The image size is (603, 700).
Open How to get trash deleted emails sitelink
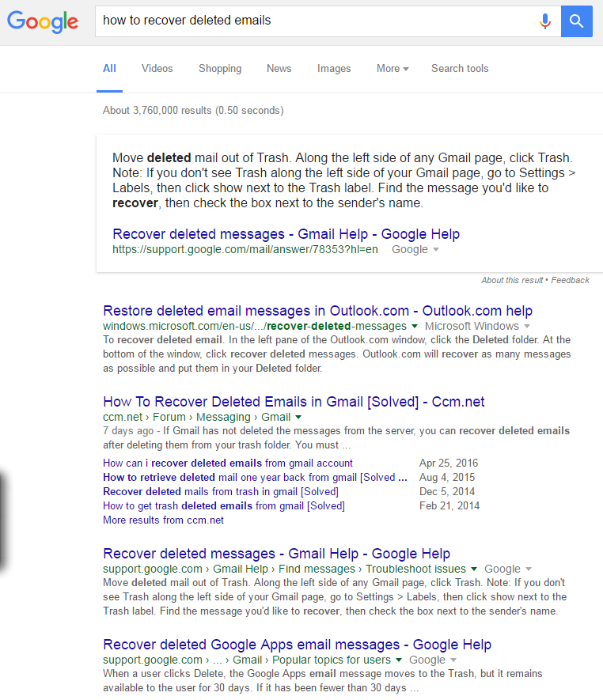pos(224,505)
